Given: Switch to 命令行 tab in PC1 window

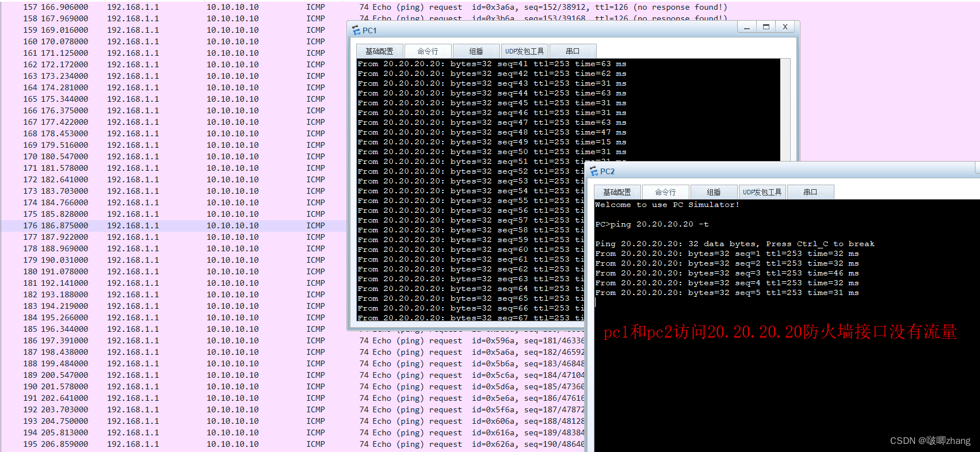Looking at the screenshot, I should 428,51.
